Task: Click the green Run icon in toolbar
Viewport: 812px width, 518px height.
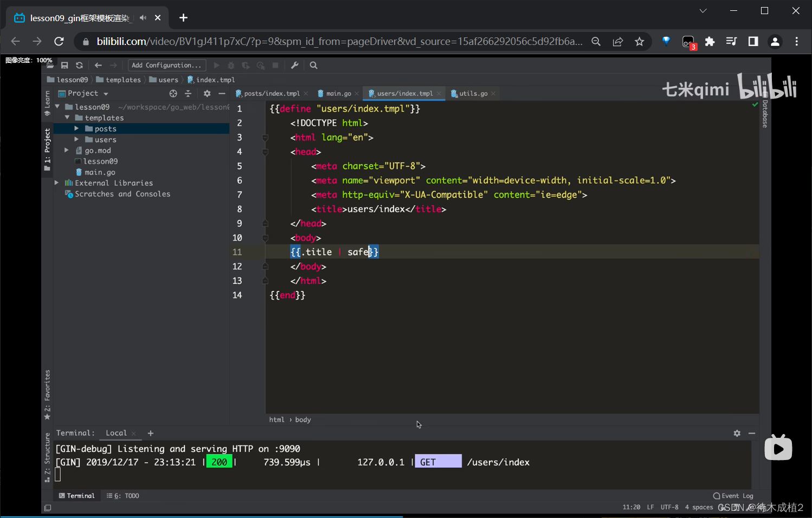Action: [x=216, y=66]
